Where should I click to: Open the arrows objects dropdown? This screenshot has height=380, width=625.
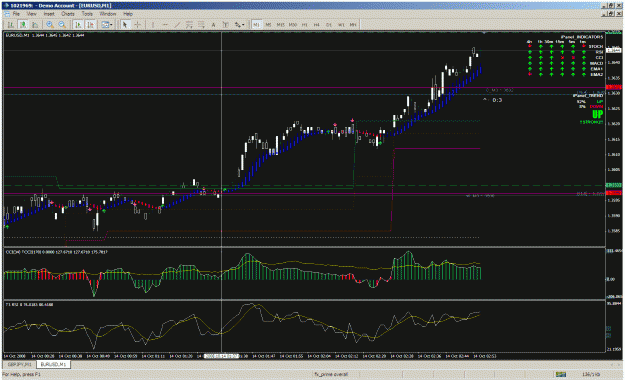click(x=239, y=25)
